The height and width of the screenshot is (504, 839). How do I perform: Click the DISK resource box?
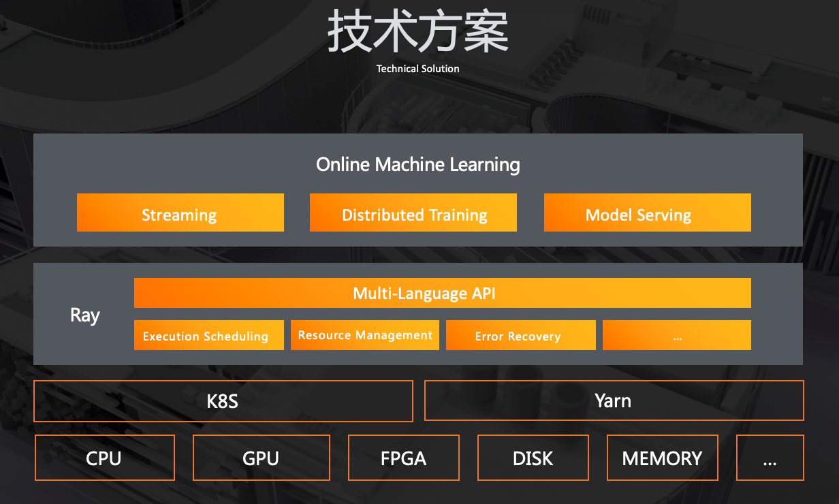[533, 458]
